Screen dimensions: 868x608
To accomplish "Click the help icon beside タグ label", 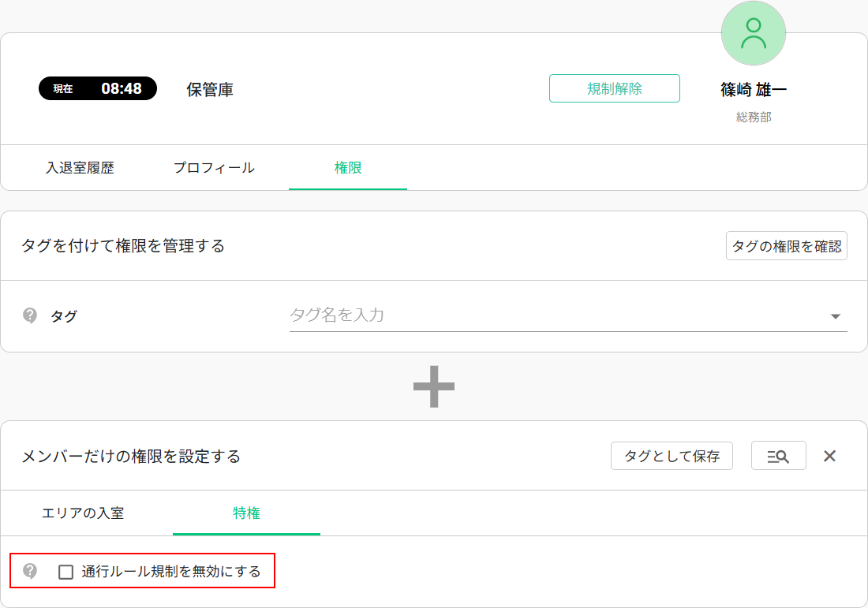I will (x=30, y=316).
